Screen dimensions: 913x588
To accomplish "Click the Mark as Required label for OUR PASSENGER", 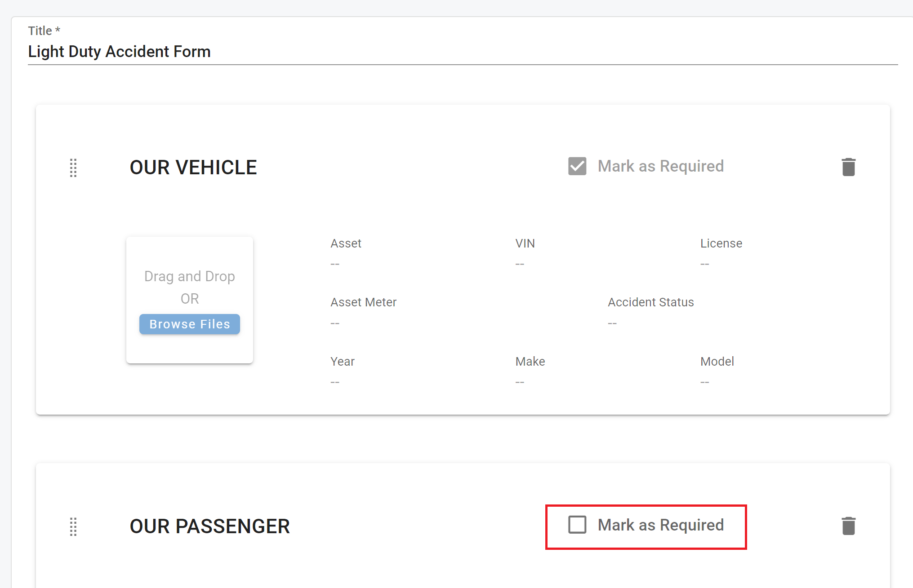I will (660, 525).
